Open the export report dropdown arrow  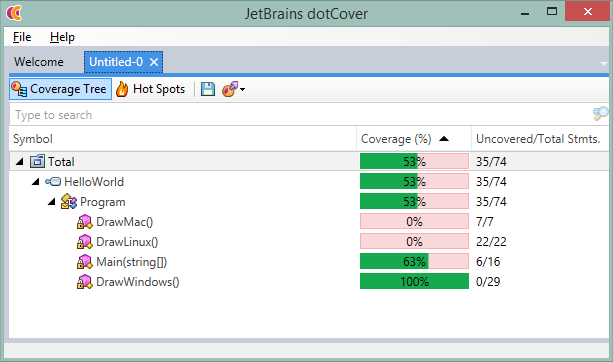click(242, 90)
